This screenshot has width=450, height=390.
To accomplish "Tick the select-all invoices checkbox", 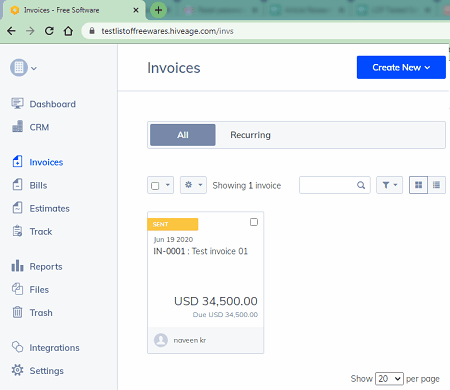I will (155, 185).
